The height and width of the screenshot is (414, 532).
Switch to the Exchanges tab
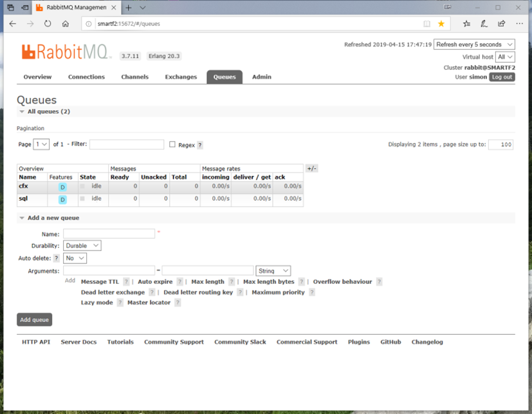coord(181,77)
